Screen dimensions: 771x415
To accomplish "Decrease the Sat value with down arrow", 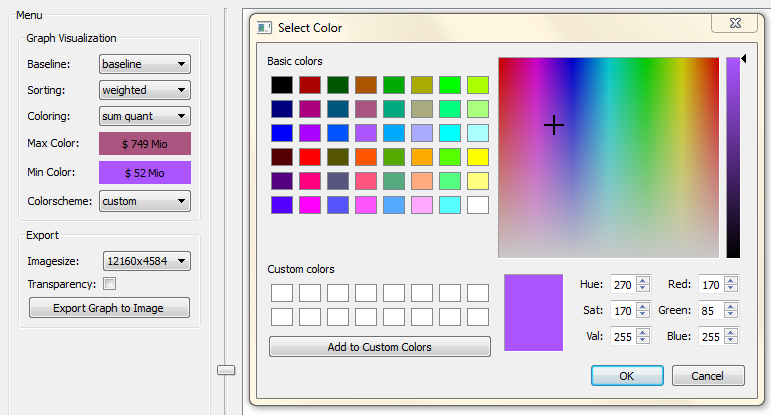I will click(x=643, y=314).
